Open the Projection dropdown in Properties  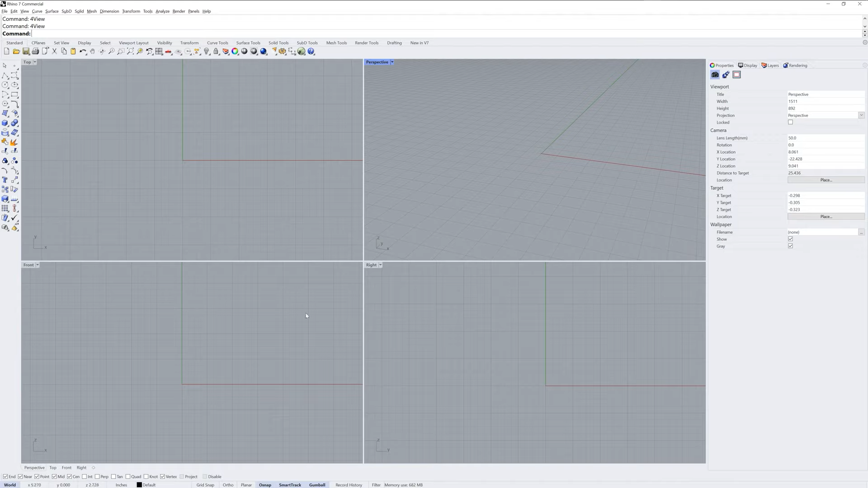point(861,115)
